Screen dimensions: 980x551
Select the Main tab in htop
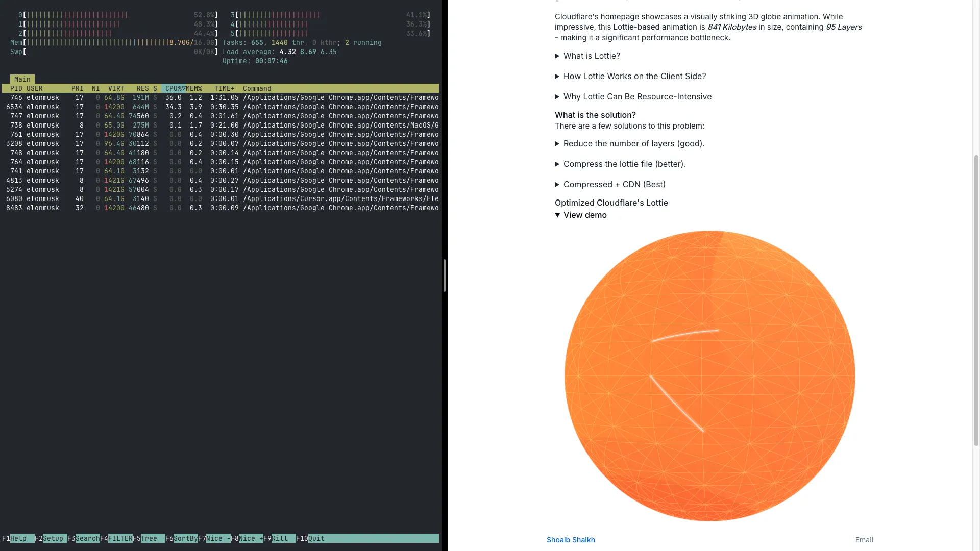[22, 79]
